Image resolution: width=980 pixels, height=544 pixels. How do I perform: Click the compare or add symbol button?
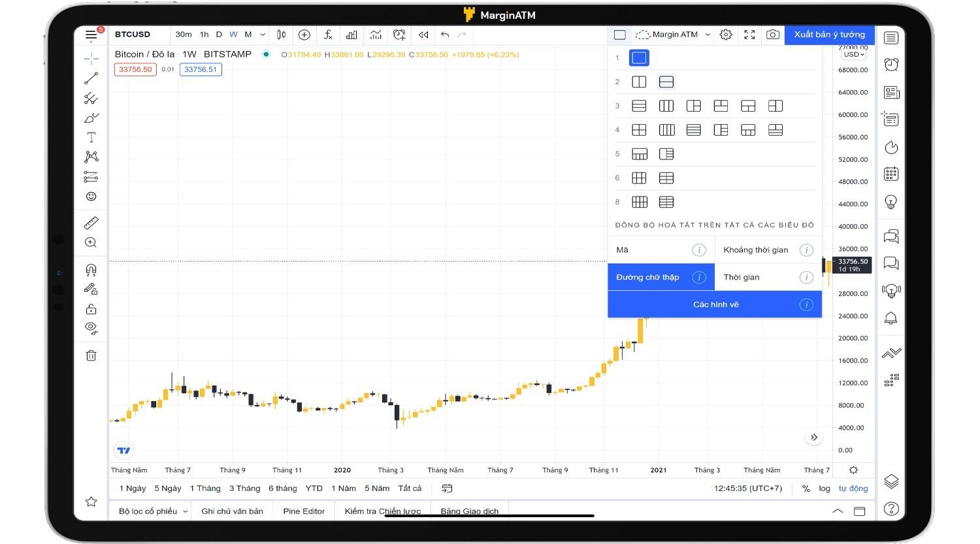click(x=304, y=35)
